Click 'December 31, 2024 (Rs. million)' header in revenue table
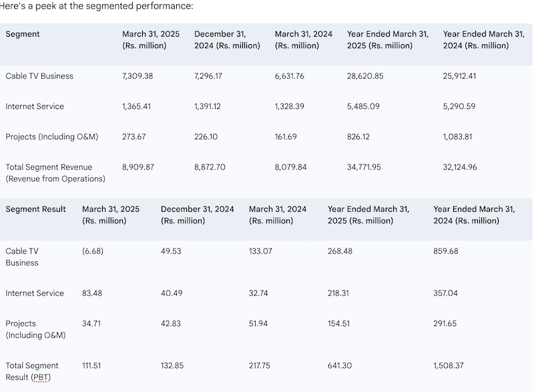Viewport: 534px width, 392px height. 227,40
